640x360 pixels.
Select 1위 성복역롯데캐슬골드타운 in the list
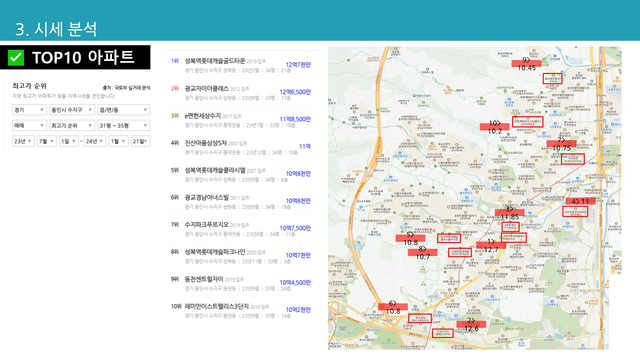[241, 65]
